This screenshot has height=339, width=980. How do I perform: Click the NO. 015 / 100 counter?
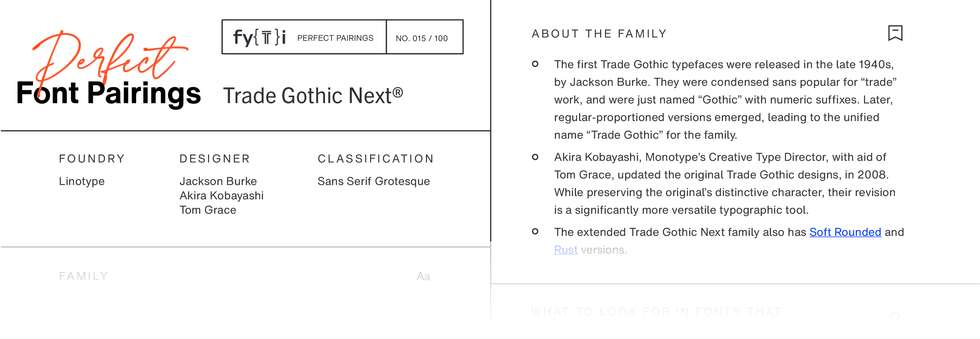click(x=421, y=39)
